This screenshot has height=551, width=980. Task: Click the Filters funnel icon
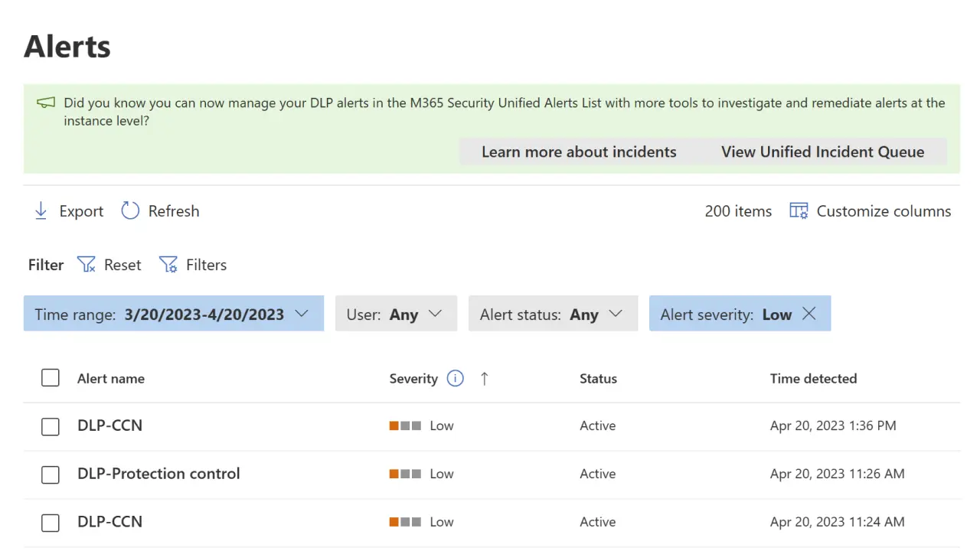click(168, 264)
